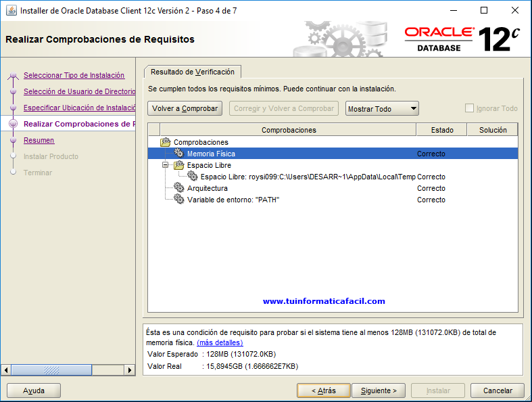Viewport: 532px width, 402px height.
Task: Go to Seleccionar Tipo de Instalación step
Action: 74,75
